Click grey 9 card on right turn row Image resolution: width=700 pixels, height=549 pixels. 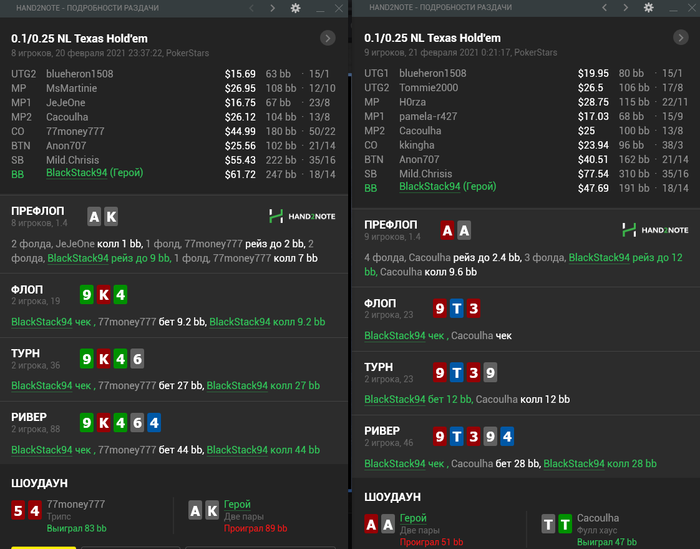coord(491,373)
